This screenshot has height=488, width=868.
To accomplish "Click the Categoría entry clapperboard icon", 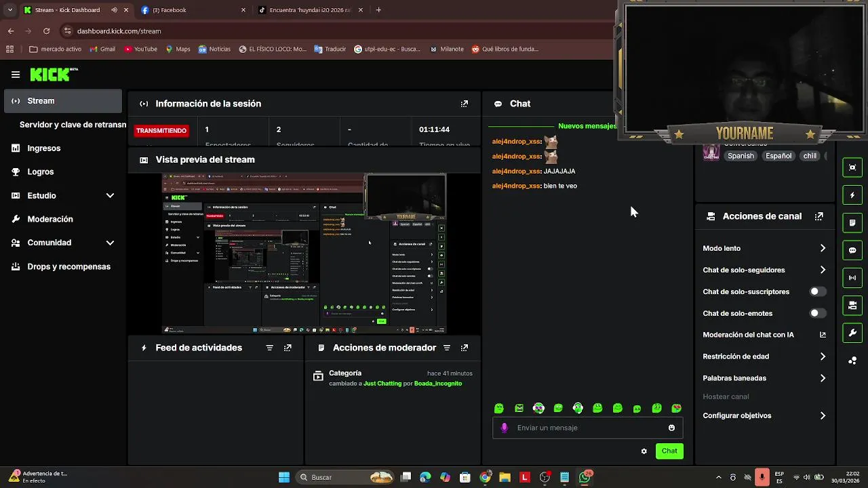I will [318, 375].
